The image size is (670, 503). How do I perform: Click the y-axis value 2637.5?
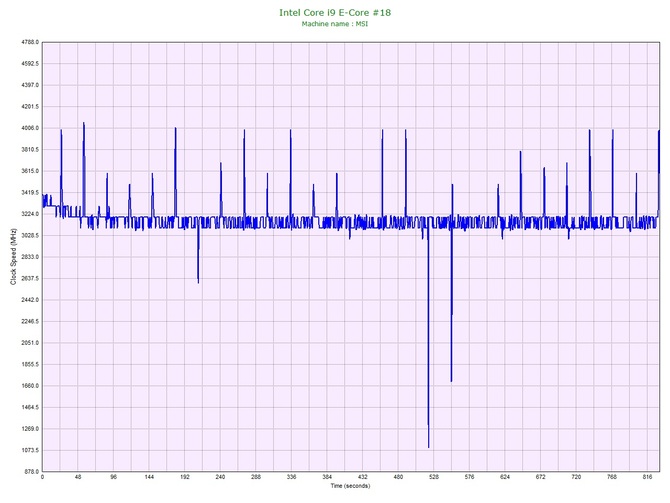point(30,279)
